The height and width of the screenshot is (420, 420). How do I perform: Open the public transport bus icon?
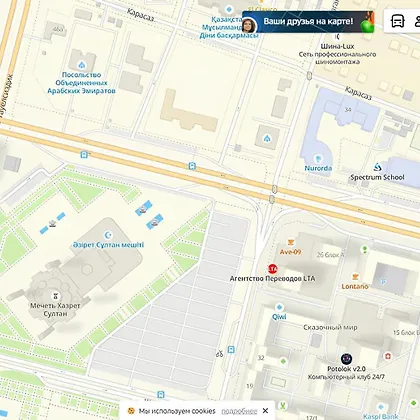(397, 21)
